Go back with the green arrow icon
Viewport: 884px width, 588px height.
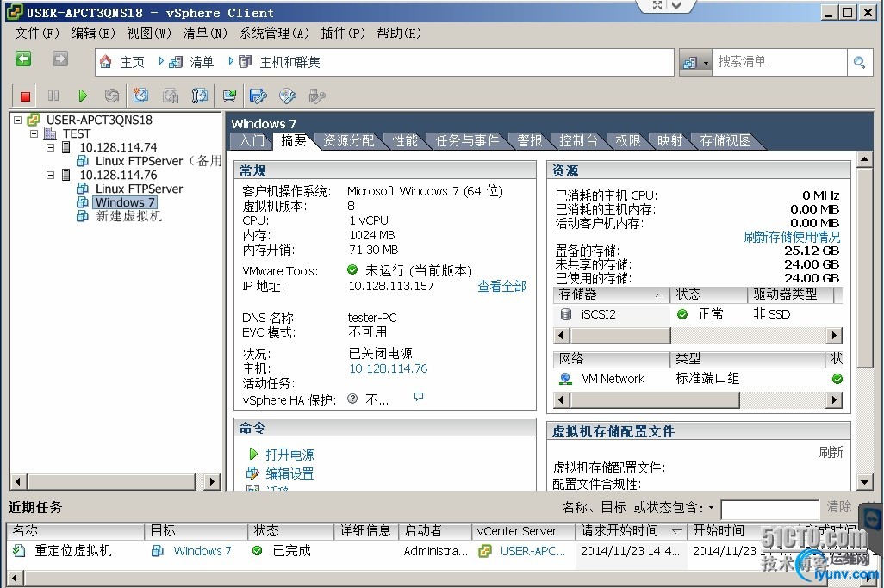(23, 59)
